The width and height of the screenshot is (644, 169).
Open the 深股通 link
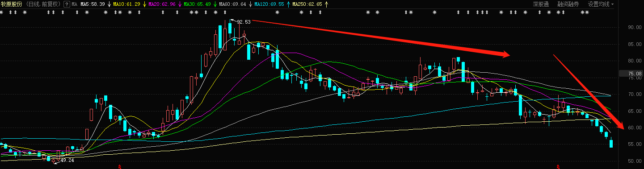[541, 4]
